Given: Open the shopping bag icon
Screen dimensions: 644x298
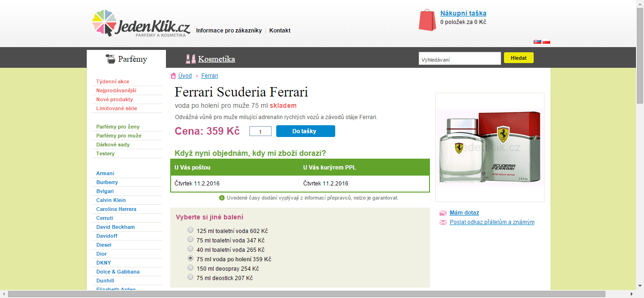Looking at the screenshot, I should (x=427, y=20).
